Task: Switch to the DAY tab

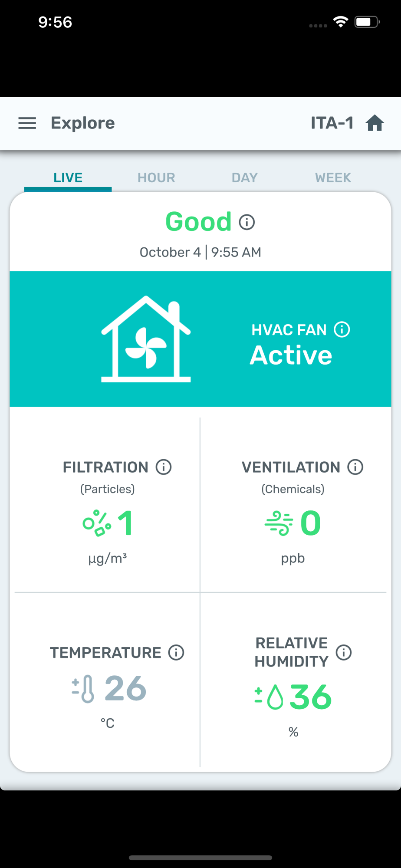Action: tap(244, 178)
